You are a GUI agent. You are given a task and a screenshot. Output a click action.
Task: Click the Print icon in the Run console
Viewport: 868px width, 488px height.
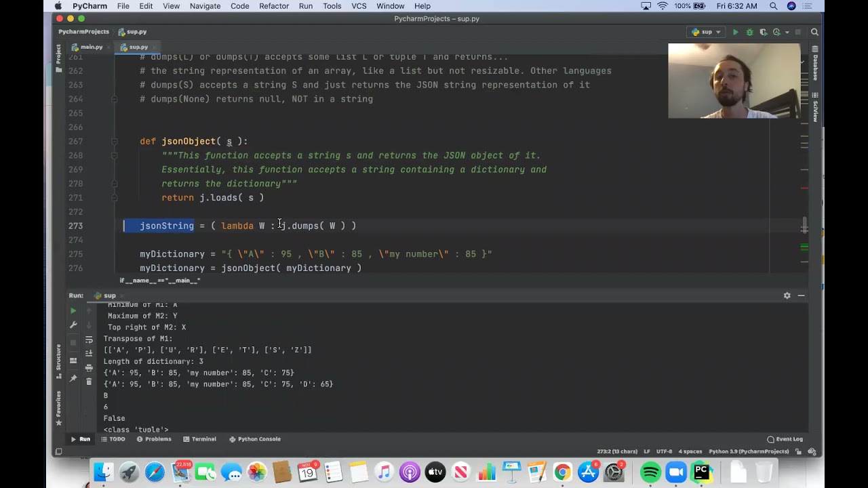coord(89,367)
